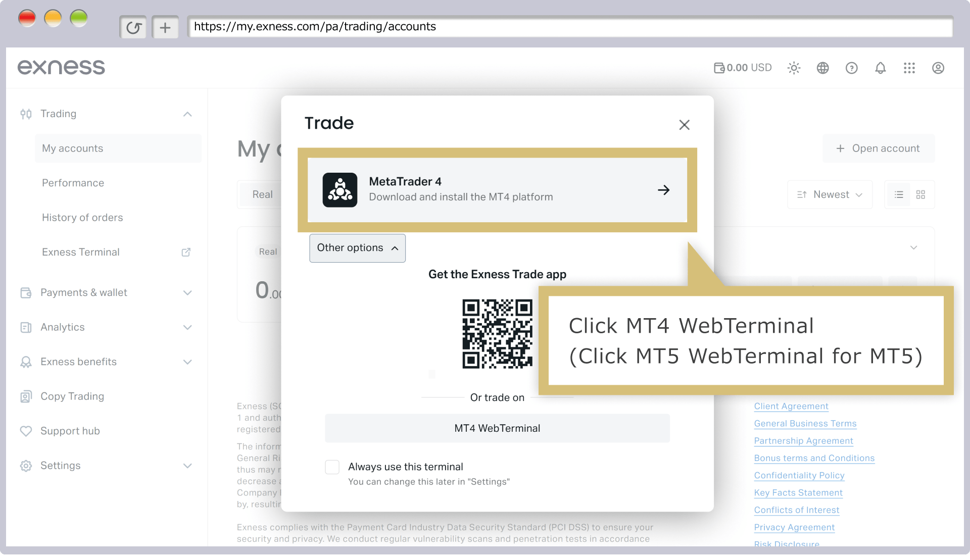Switch to grid view

click(920, 194)
